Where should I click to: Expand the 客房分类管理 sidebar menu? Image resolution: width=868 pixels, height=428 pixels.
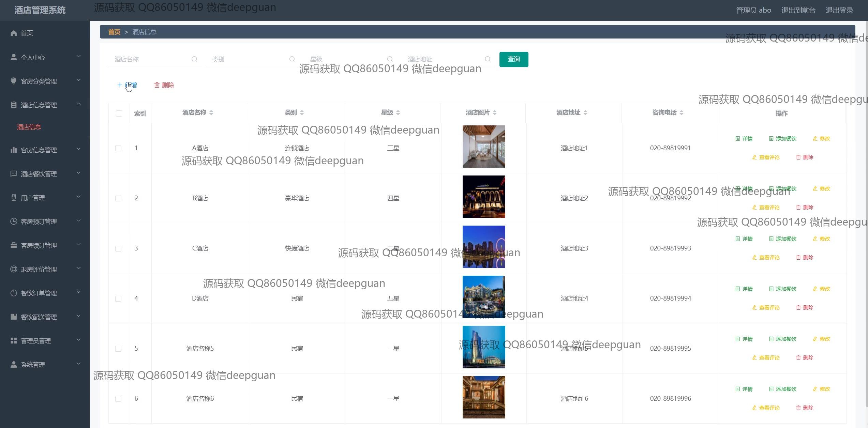tap(78, 80)
